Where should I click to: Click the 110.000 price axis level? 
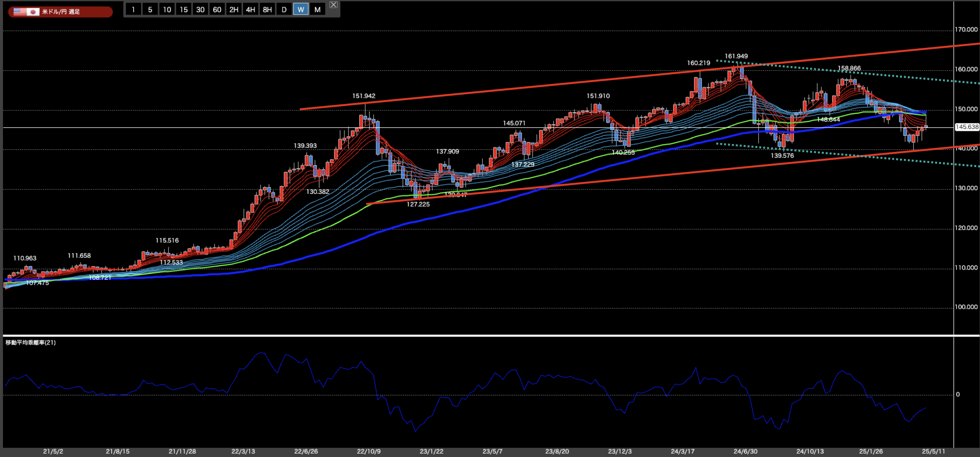coord(966,268)
